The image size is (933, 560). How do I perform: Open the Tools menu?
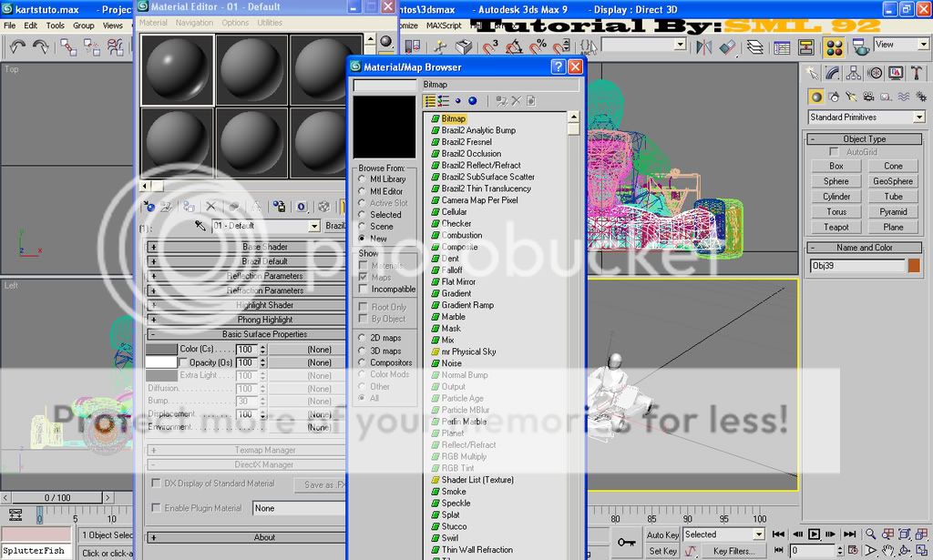click(x=55, y=25)
